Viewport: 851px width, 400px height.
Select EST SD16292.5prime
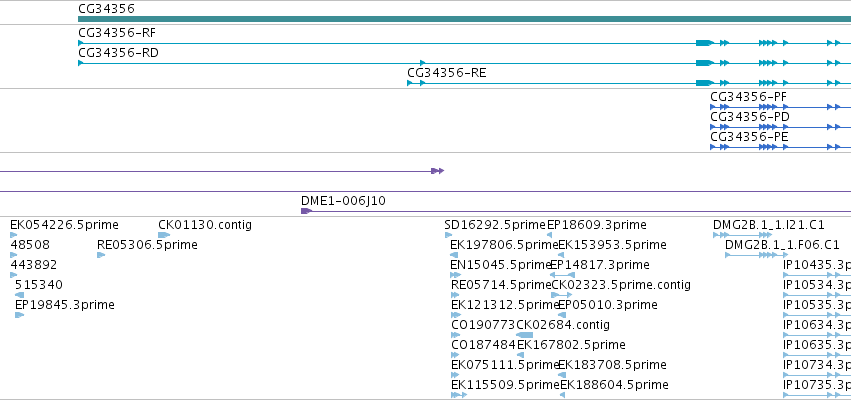pyautogui.click(x=495, y=225)
